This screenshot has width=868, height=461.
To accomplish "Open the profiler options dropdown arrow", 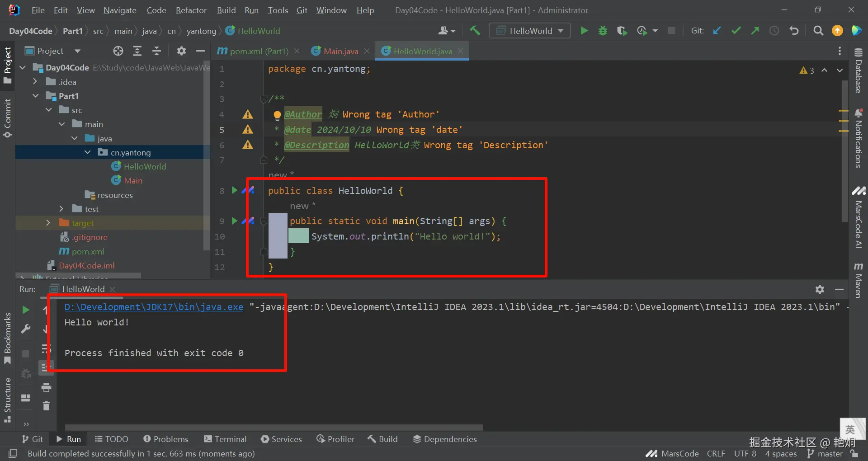I will [x=655, y=31].
